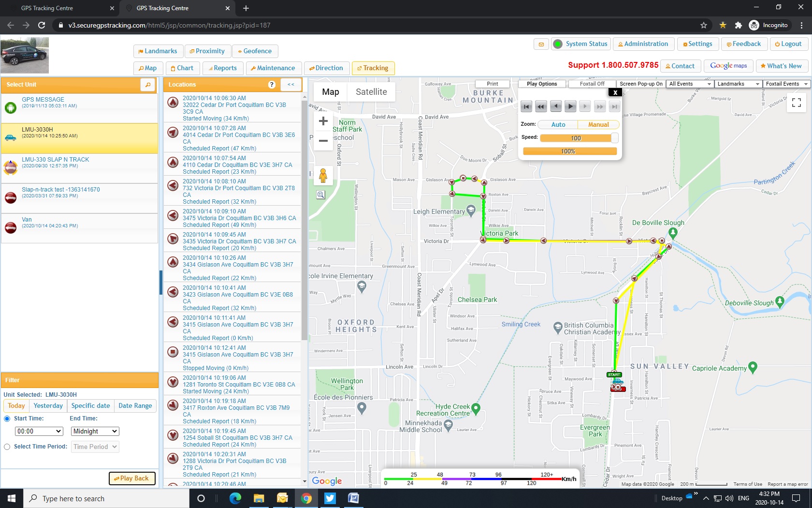
Task: Select the Start Time radio button
Action: 7,418
